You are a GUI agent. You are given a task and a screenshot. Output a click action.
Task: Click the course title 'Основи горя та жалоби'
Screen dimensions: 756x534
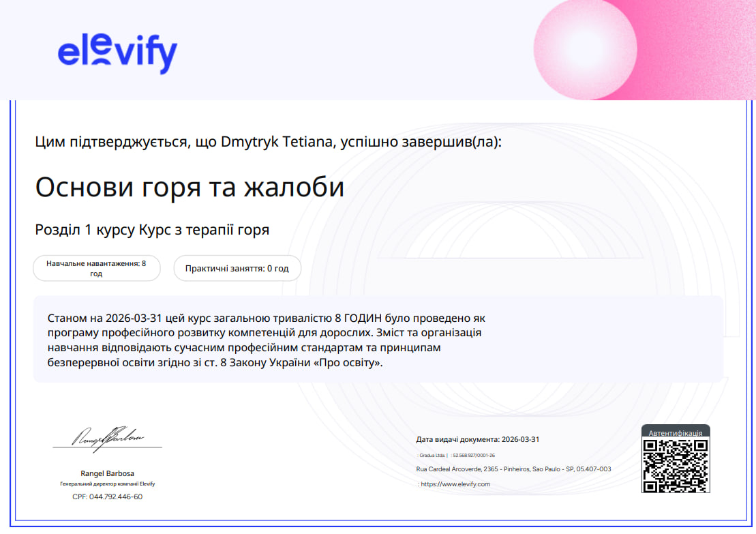(x=190, y=187)
